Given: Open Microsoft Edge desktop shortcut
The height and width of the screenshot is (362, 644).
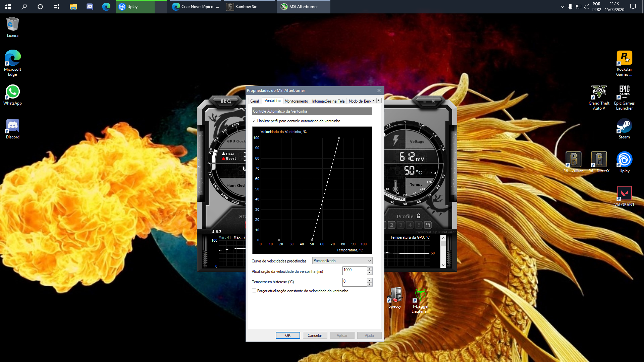Looking at the screenshot, I should [x=13, y=63].
